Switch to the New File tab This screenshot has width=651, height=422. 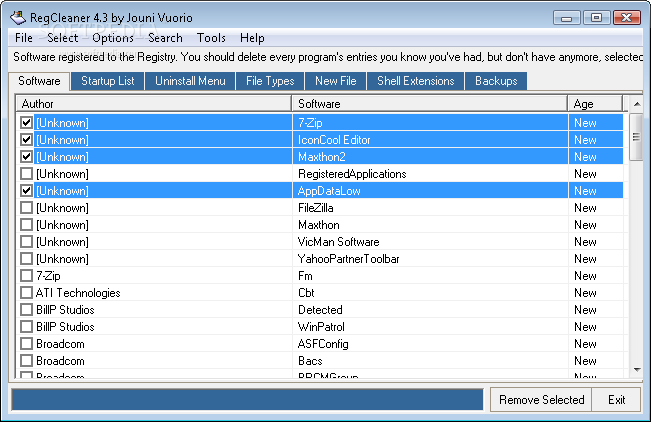[x=335, y=81]
